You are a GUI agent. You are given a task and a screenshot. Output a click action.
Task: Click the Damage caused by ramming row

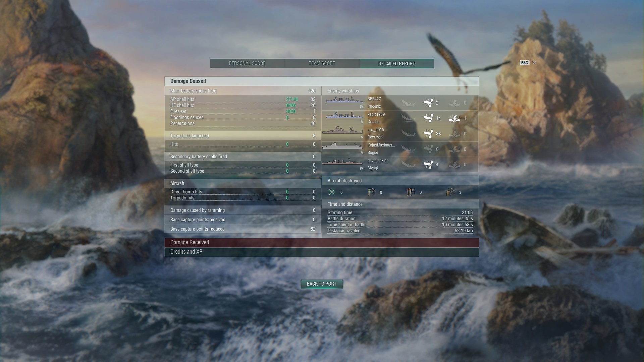point(243,210)
